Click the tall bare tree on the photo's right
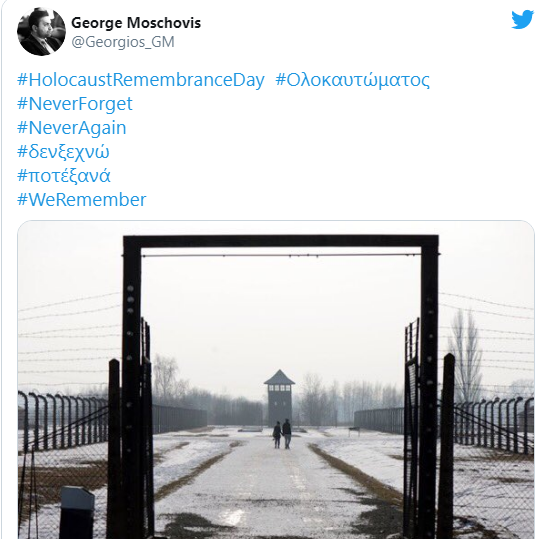The image size is (540, 539). (465, 356)
